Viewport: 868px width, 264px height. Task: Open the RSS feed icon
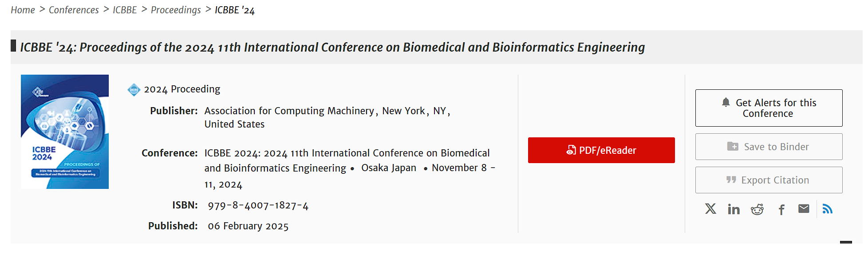(827, 209)
